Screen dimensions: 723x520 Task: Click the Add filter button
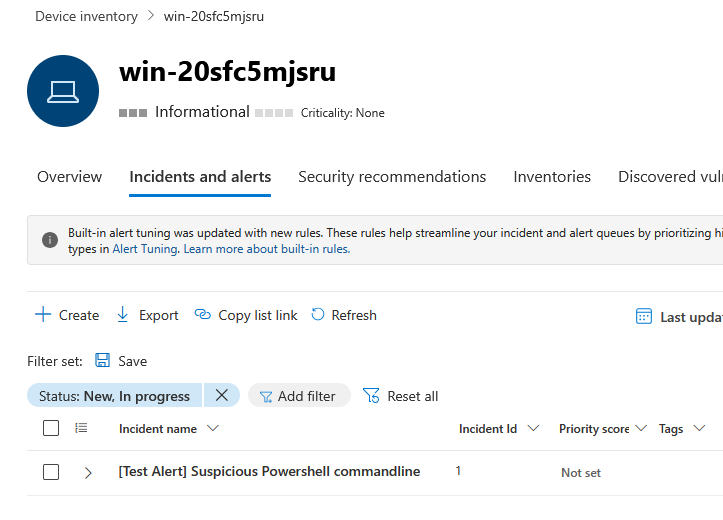(299, 396)
